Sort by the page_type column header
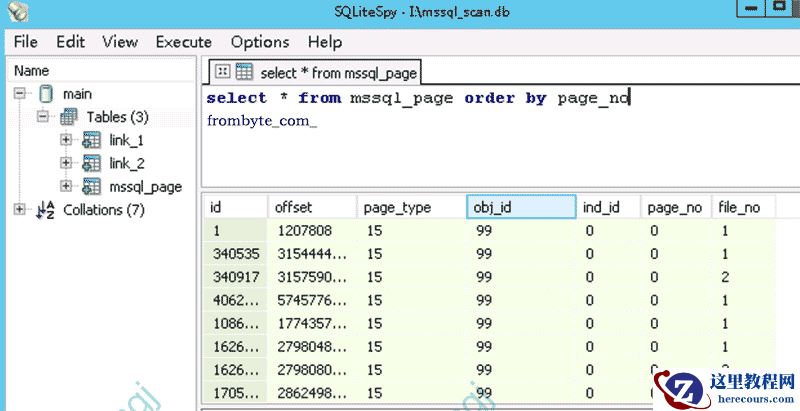Screen dimensions: 800x411 [410, 207]
